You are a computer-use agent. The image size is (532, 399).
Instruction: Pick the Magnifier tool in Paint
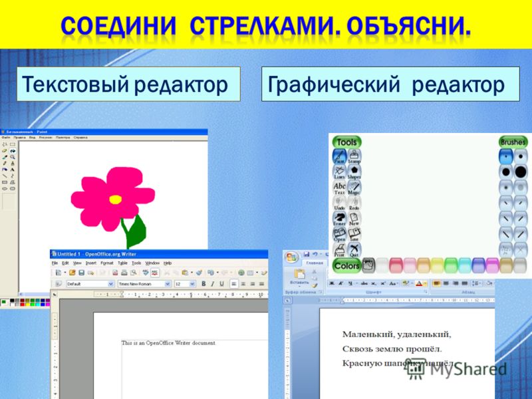[x=13, y=157]
